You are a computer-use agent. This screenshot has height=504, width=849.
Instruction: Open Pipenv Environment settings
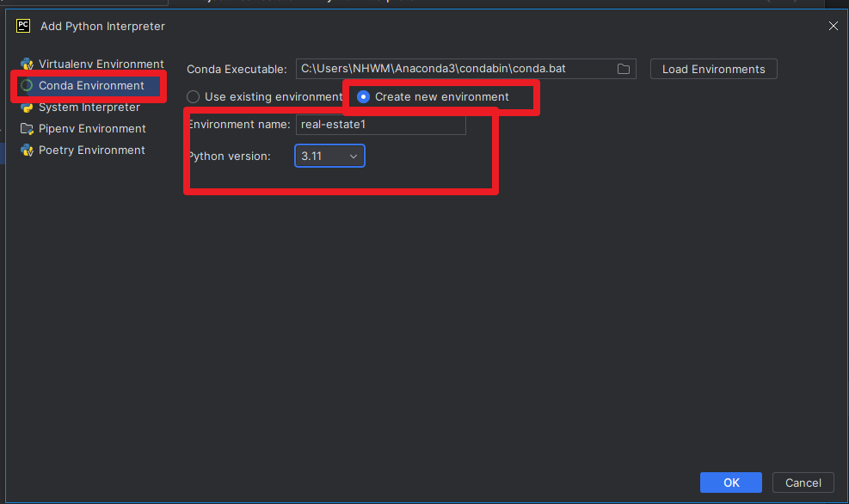(91, 129)
